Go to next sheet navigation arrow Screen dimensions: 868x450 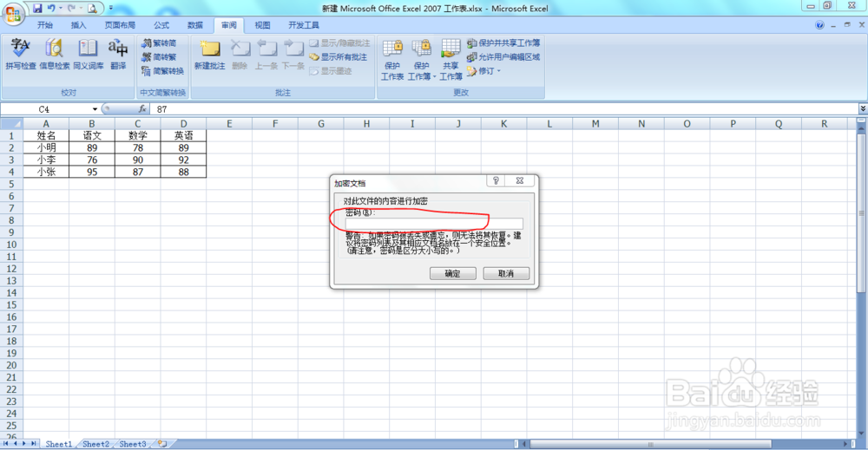pos(23,443)
